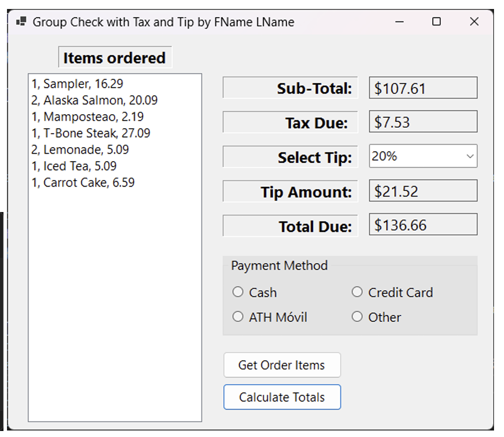Click the Tax Due amount box

(423, 121)
